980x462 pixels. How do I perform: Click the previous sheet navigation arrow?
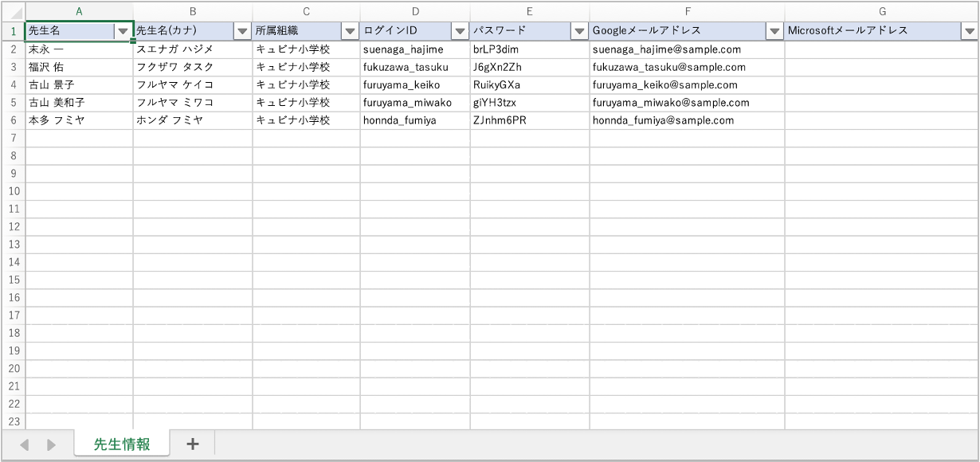coord(25,445)
